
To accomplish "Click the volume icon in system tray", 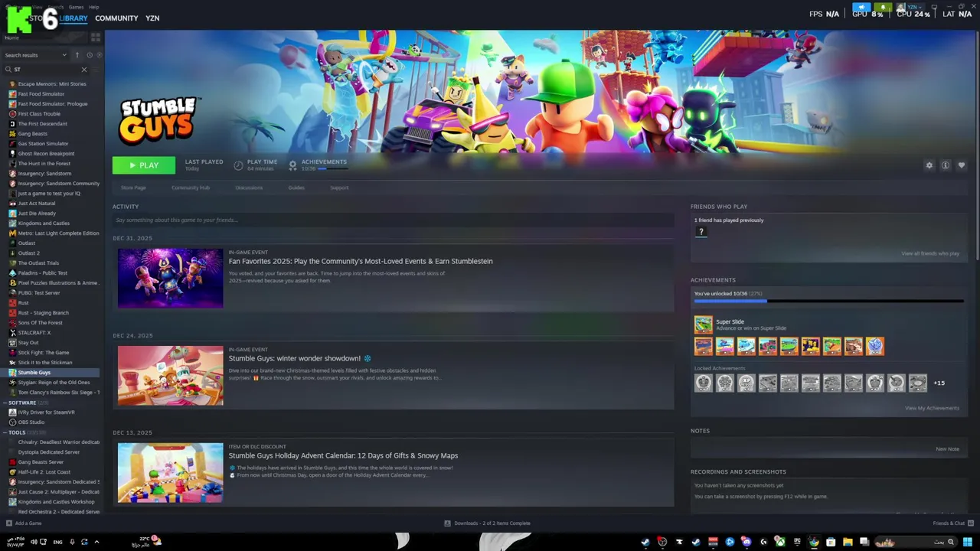I will coord(34,542).
